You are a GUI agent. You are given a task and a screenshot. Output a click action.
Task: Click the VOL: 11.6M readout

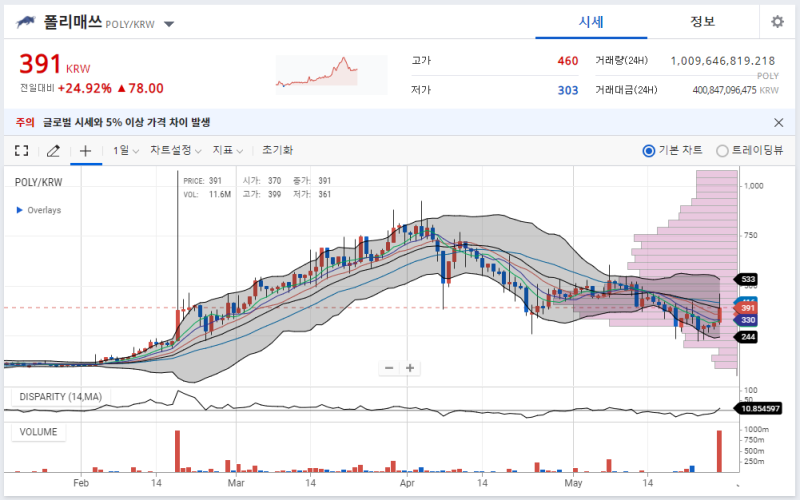tap(207, 194)
